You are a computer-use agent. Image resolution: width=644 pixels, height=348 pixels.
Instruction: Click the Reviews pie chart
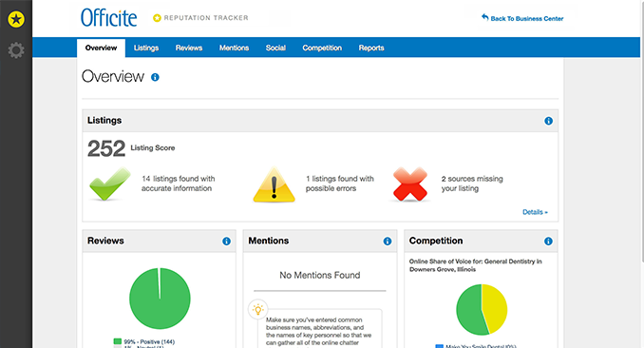click(160, 299)
